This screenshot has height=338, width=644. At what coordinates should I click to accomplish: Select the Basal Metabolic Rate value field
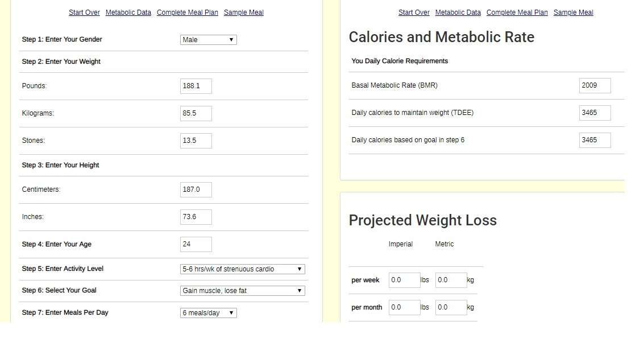point(595,85)
